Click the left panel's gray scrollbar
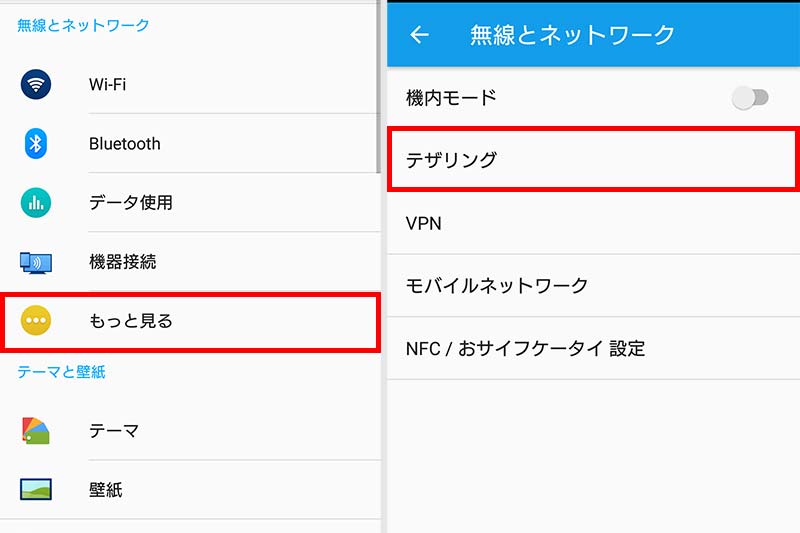The height and width of the screenshot is (533, 800). 378,87
